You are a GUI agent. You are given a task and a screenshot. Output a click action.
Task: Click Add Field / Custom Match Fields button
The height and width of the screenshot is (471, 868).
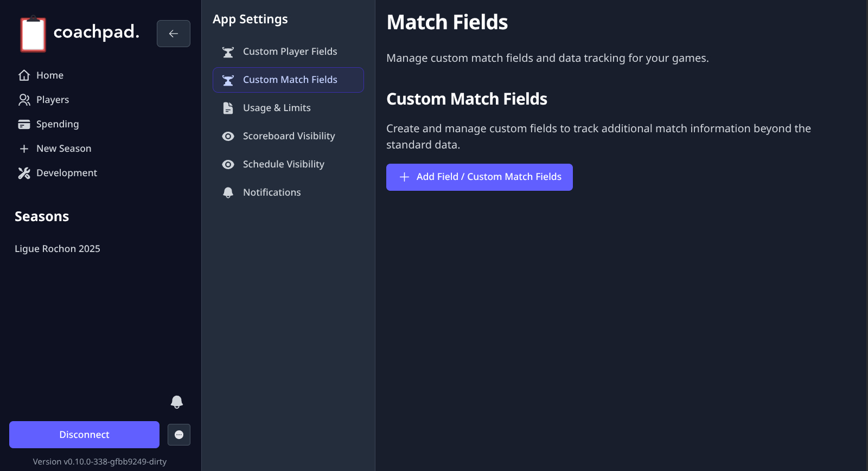click(480, 177)
